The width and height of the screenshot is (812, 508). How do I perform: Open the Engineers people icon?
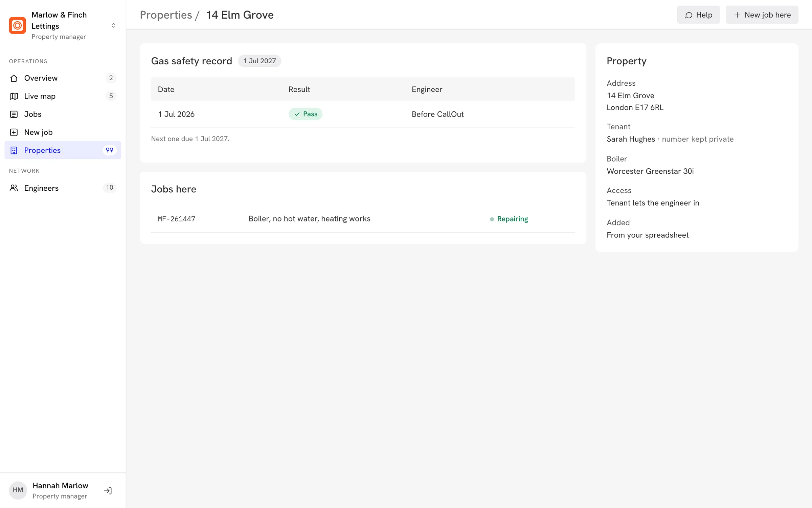pos(14,188)
